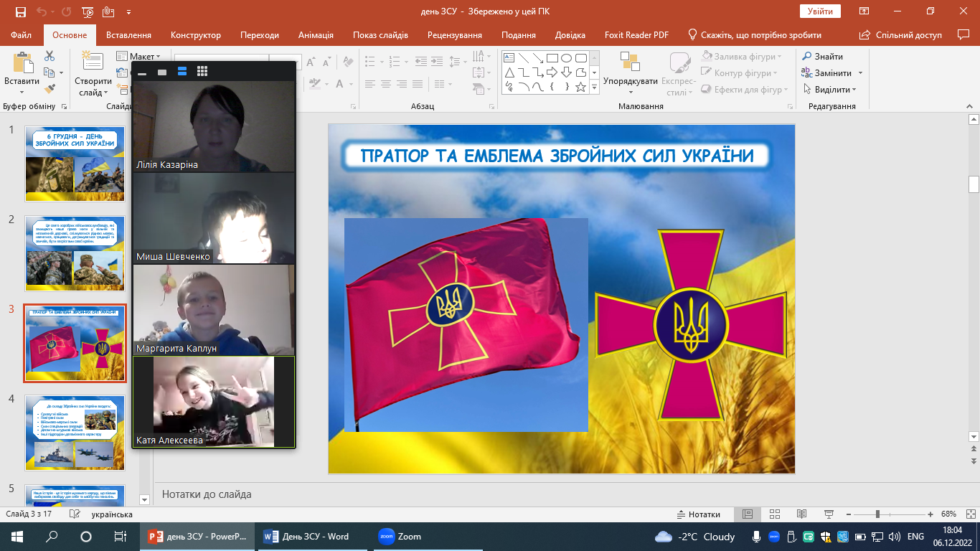The image size is (980, 551).
Task: Select the right arrow shape in gallery
Action: [552, 72]
